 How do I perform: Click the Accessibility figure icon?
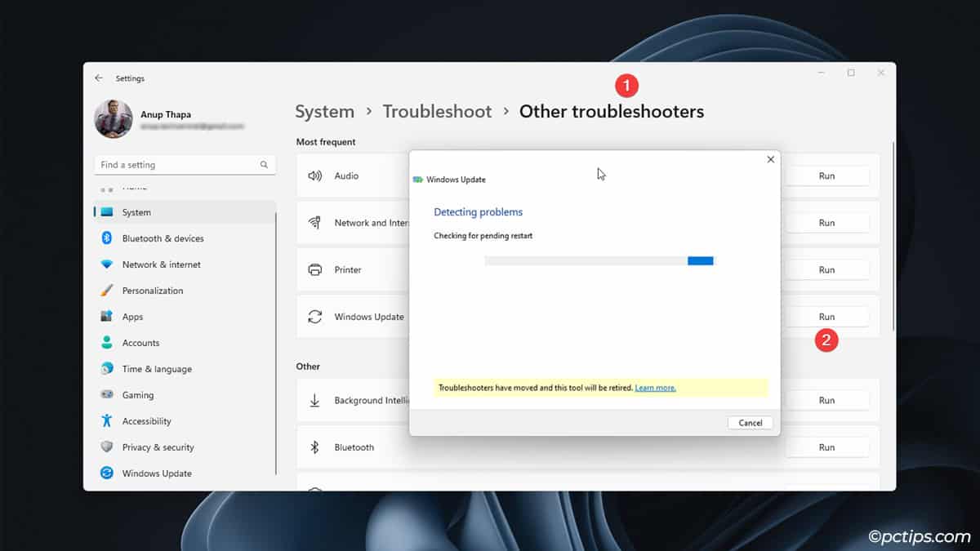106,421
